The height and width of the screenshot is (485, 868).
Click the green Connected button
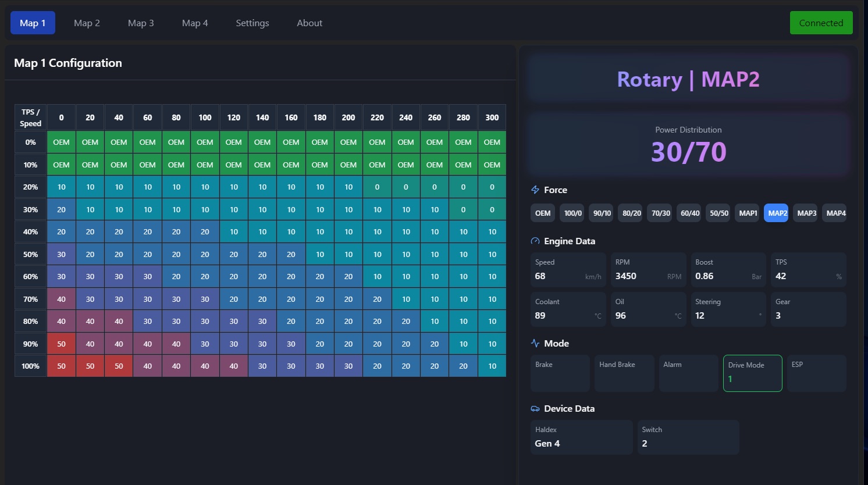[x=821, y=23]
